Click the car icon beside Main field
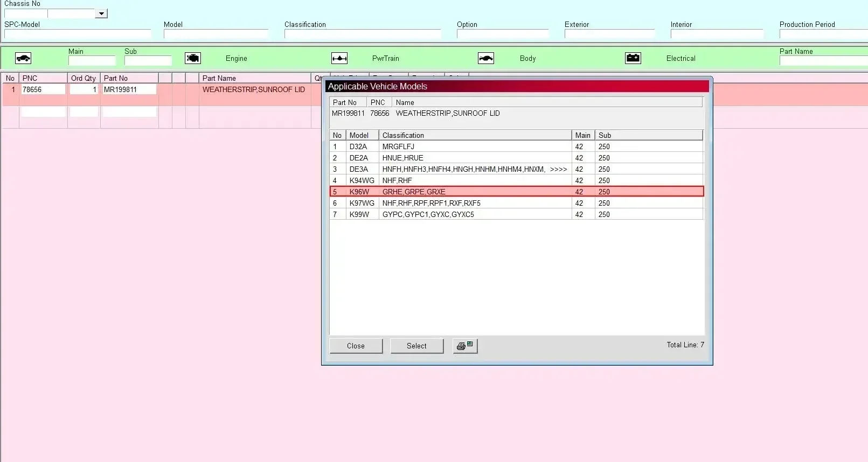 (x=23, y=58)
